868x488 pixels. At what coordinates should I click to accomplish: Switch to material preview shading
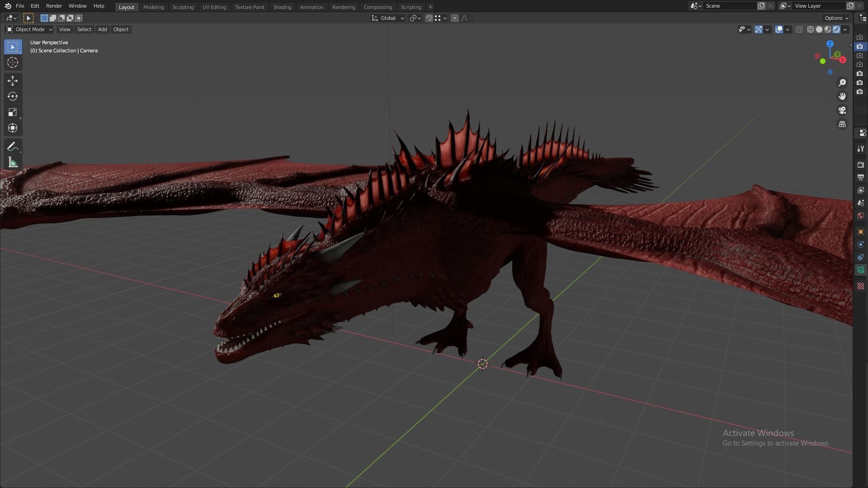tap(828, 29)
